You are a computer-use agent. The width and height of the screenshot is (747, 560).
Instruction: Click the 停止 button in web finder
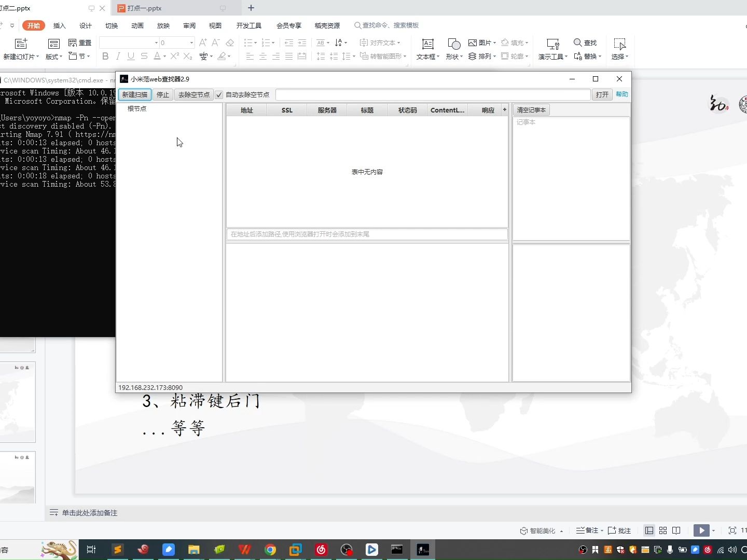click(x=163, y=94)
